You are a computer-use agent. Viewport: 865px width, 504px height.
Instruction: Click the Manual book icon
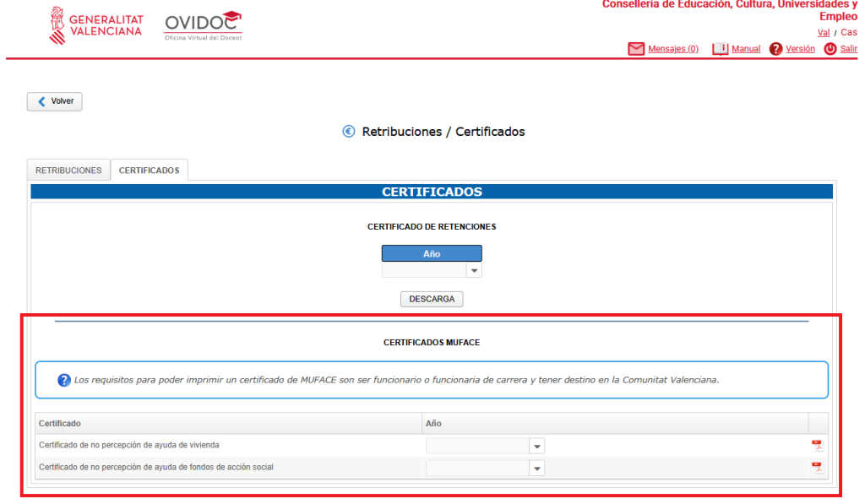point(720,49)
